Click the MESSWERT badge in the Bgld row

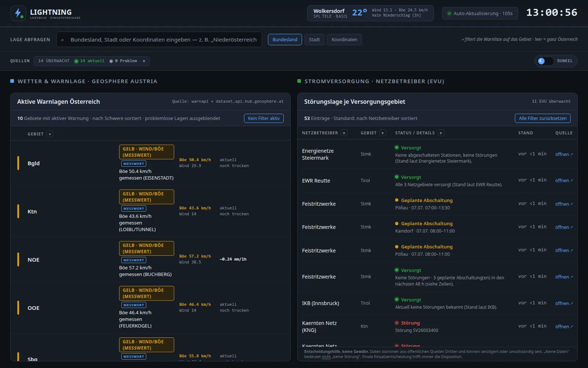click(x=134, y=164)
